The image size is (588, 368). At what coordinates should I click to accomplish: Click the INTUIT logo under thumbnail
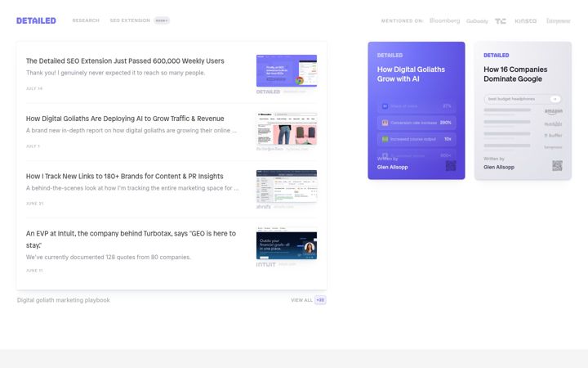tap(266, 264)
